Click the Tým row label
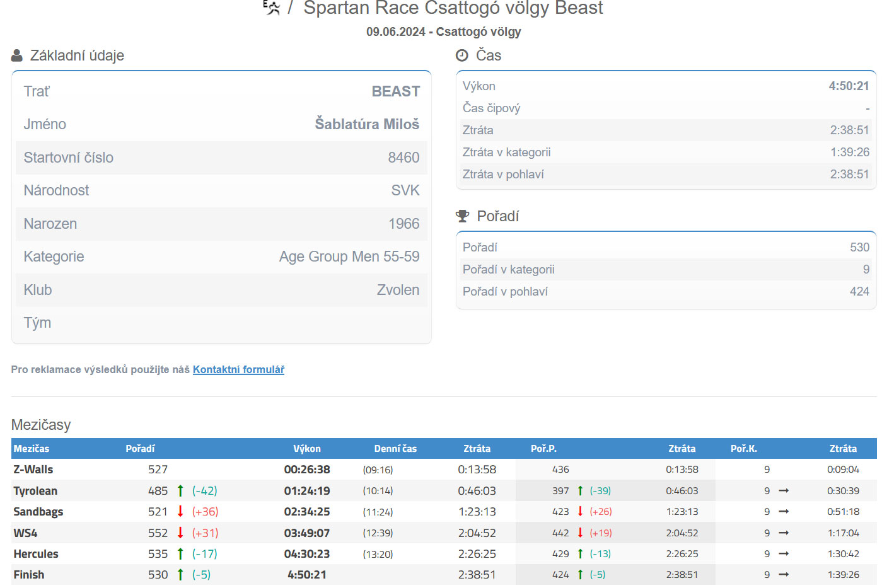 tap(37, 323)
